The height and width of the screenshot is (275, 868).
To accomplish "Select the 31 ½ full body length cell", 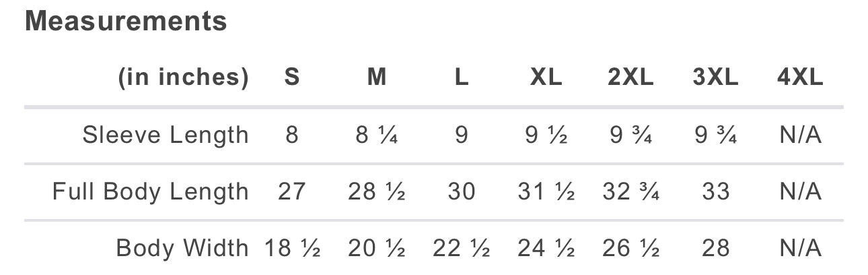I will pyautogui.click(x=546, y=192).
